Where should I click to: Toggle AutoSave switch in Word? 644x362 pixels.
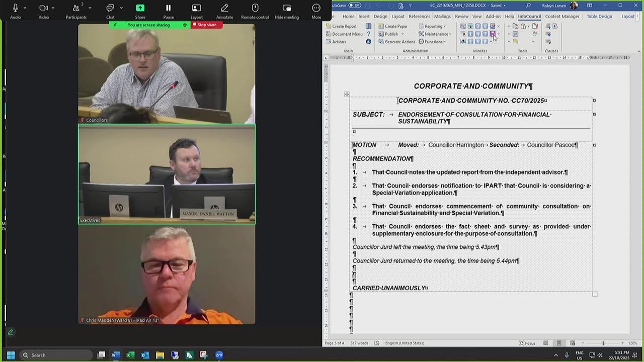355,5
